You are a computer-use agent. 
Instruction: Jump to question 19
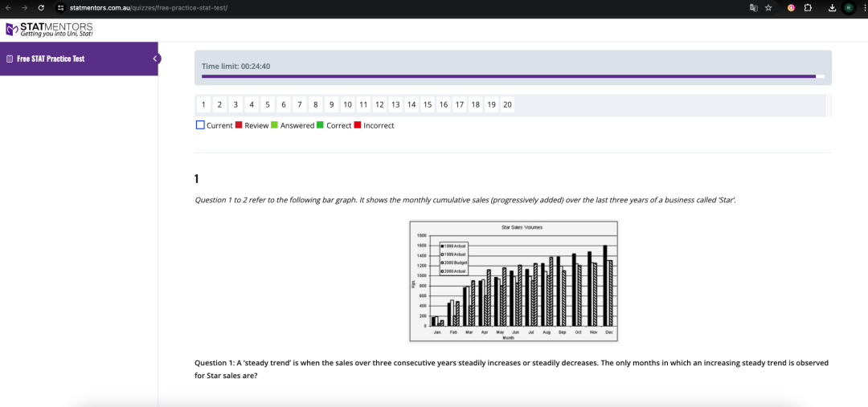coord(491,104)
